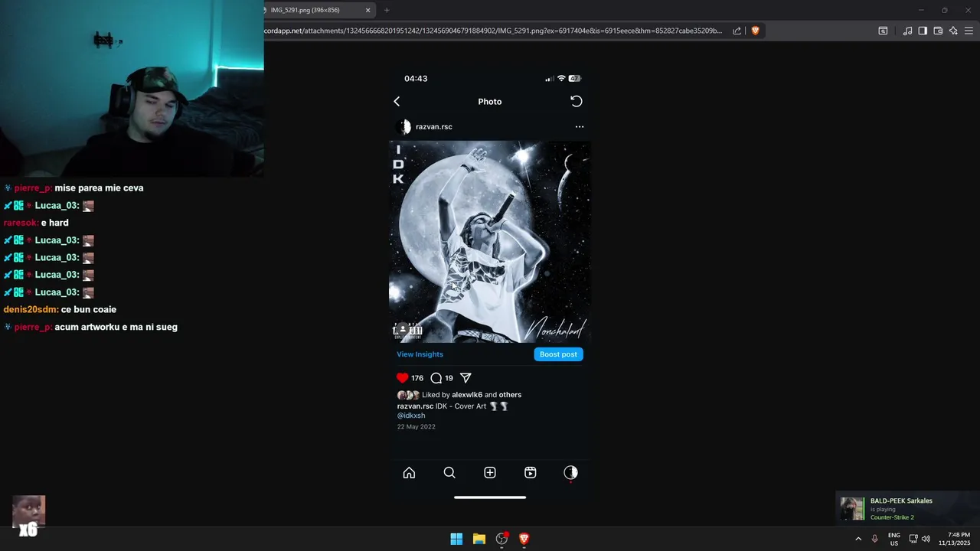
Task: Click the microphone tray icon
Action: pyautogui.click(x=874, y=539)
